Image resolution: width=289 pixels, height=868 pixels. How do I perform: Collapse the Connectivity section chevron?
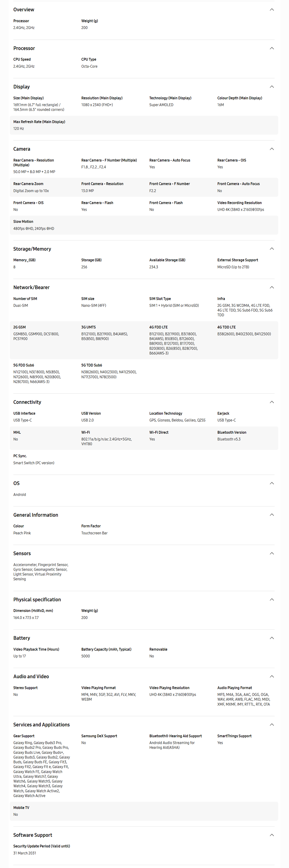(272, 402)
